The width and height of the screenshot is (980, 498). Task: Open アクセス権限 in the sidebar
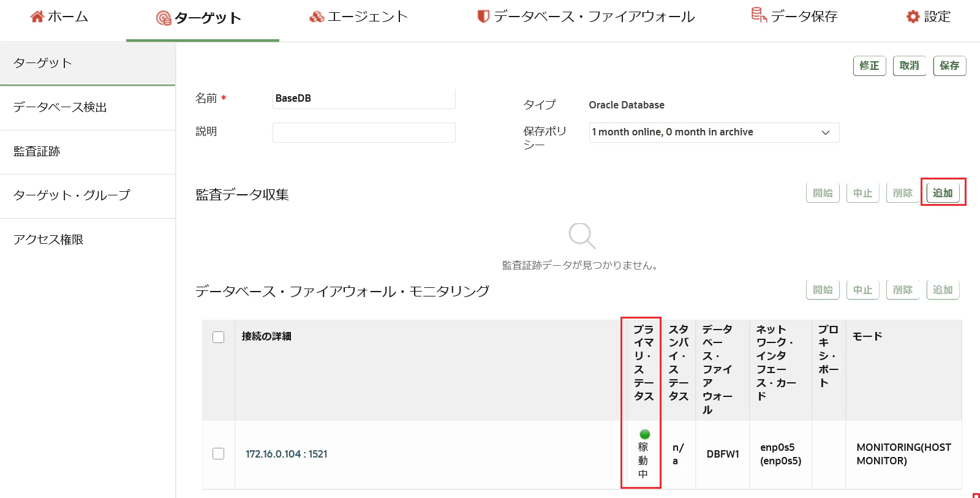(x=88, y=240)
